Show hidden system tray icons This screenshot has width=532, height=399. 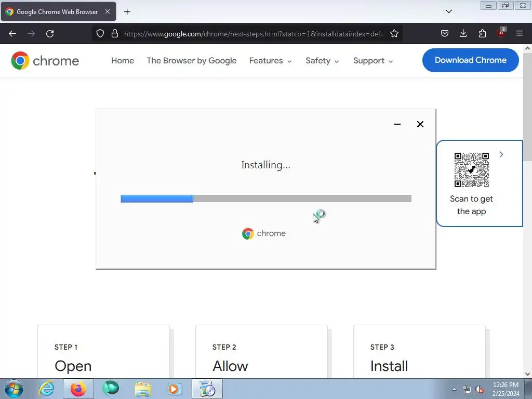pyautogui.click(x=454, y=389)
